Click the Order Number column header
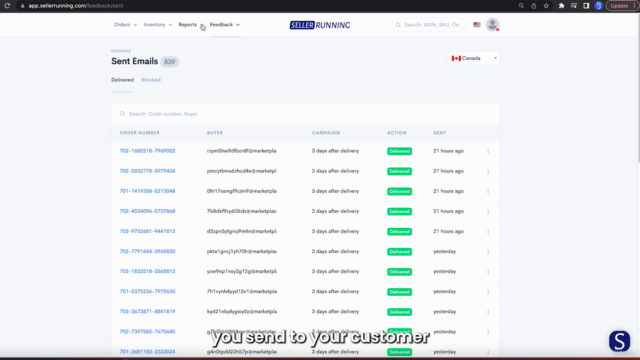 140,133
